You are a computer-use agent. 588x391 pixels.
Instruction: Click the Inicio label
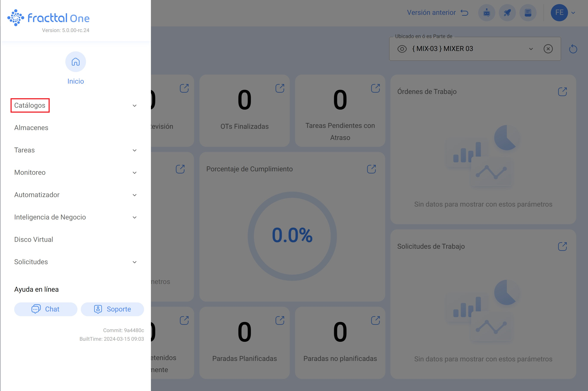75,81
